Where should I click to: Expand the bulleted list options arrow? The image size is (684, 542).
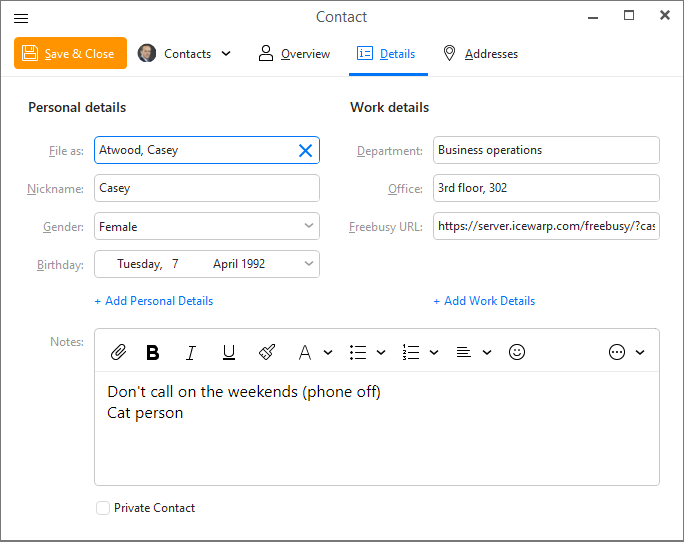point(381,352)
